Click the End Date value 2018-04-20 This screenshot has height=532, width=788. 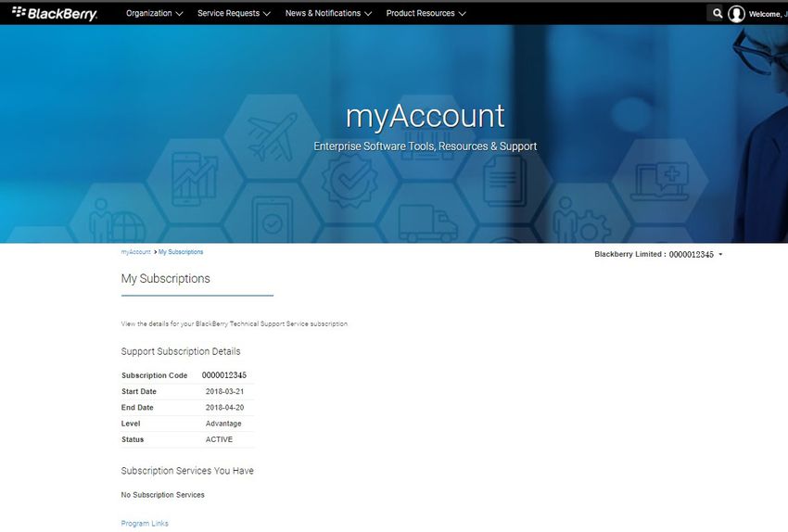[x=224, y=408]
